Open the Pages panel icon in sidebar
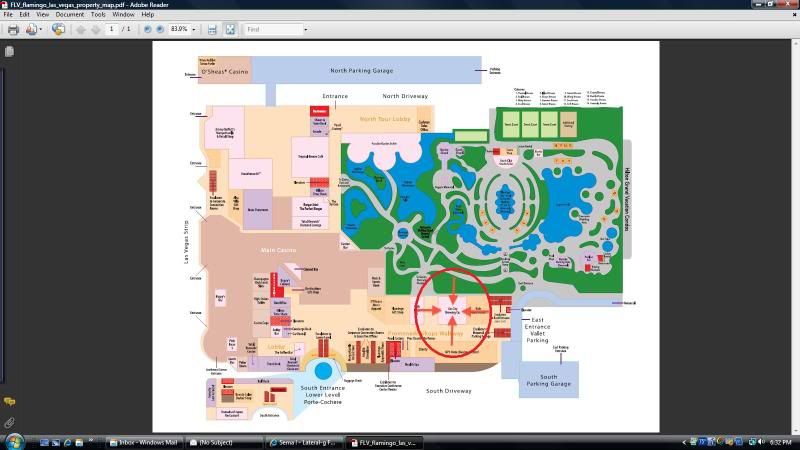Viewport: 800px width, 450px height. click(9, 51)
